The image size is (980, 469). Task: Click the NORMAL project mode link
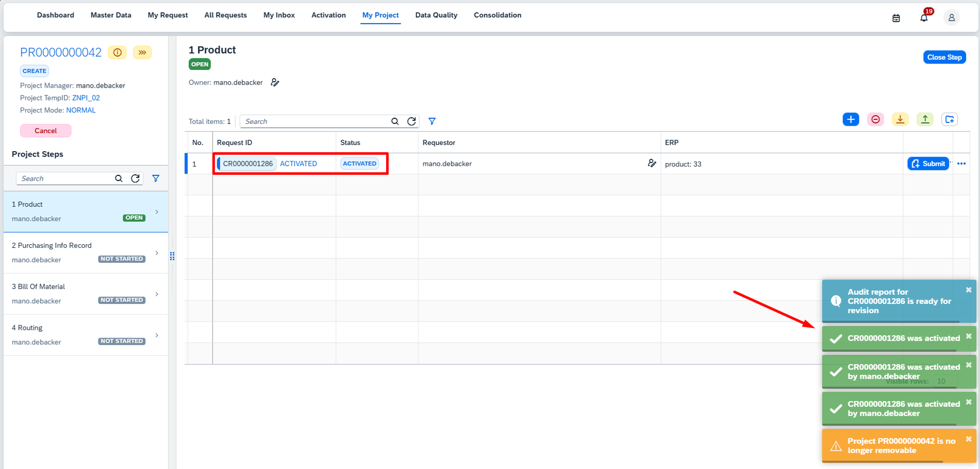(81, 110)
